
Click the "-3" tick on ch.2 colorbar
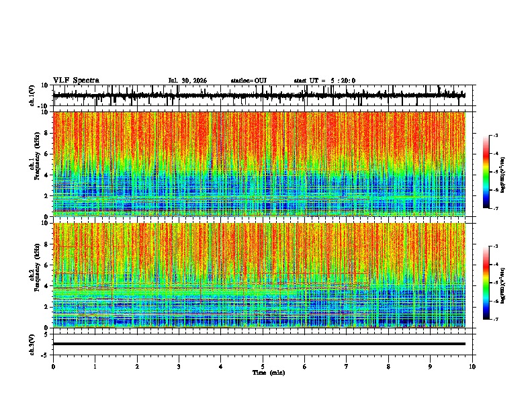pyautogui.click(x=495, y=246)
